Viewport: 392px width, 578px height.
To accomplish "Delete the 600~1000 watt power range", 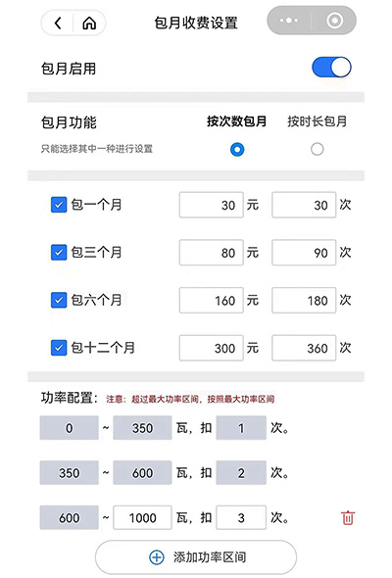I will pyautogui.click(x=348, y=517).
